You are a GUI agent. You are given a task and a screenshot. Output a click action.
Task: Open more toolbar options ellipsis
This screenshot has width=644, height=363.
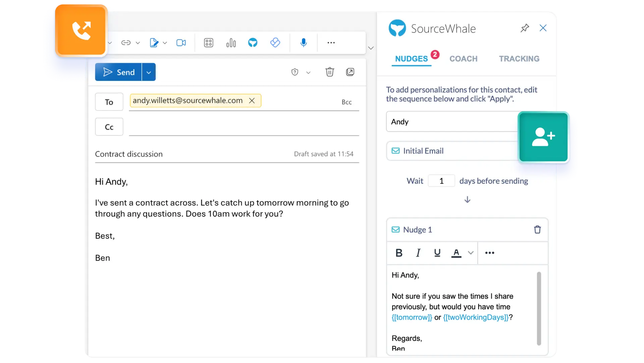[331, 43]
